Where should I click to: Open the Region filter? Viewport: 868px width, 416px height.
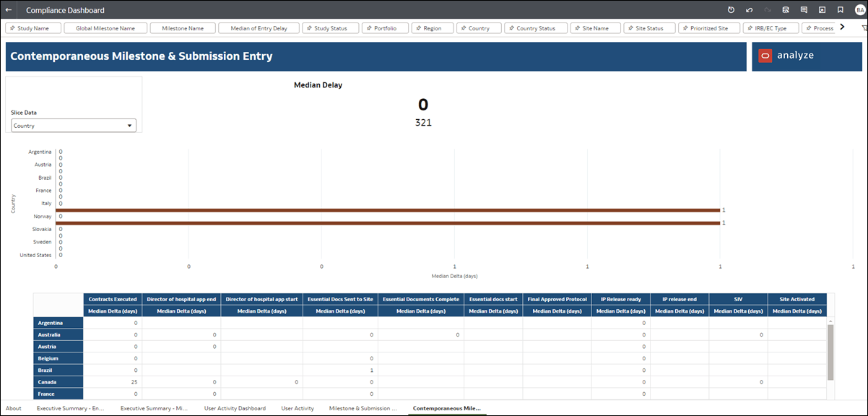point(432,27)
